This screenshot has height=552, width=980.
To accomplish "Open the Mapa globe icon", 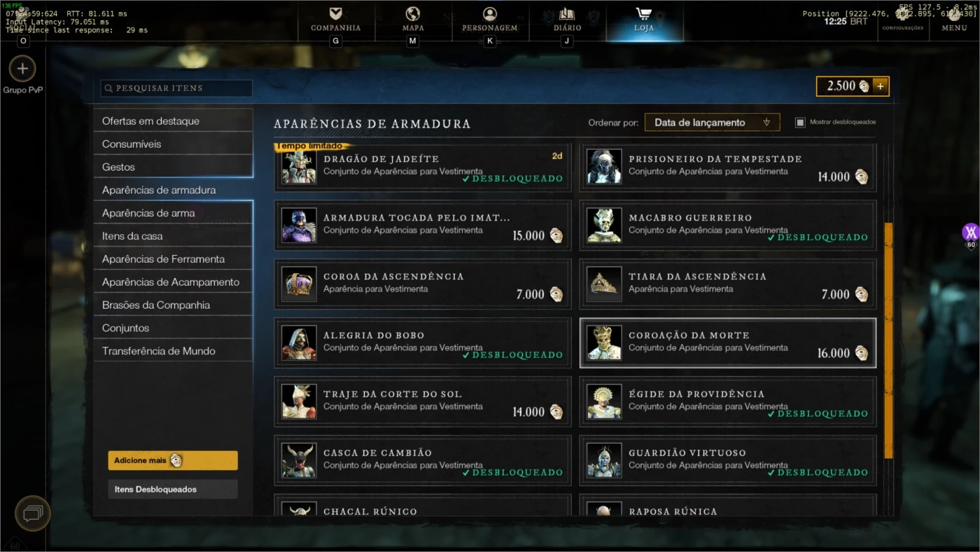I will (412, 13).
